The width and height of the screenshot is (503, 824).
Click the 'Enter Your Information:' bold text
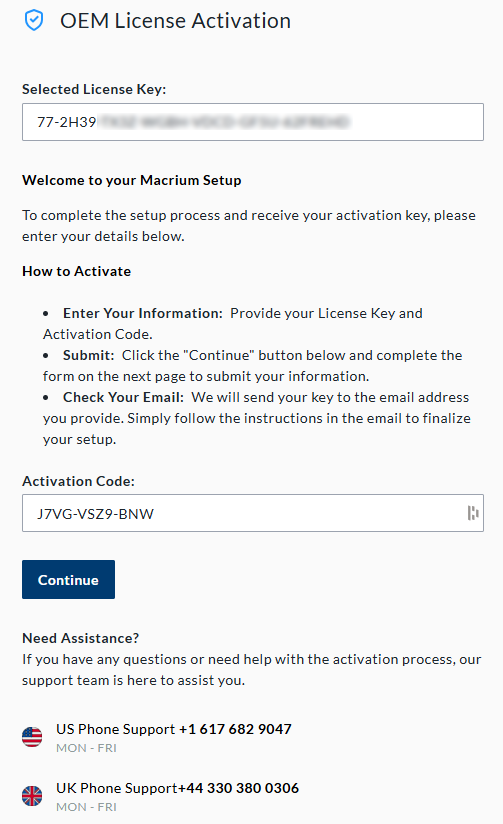[x=143, y=313]
